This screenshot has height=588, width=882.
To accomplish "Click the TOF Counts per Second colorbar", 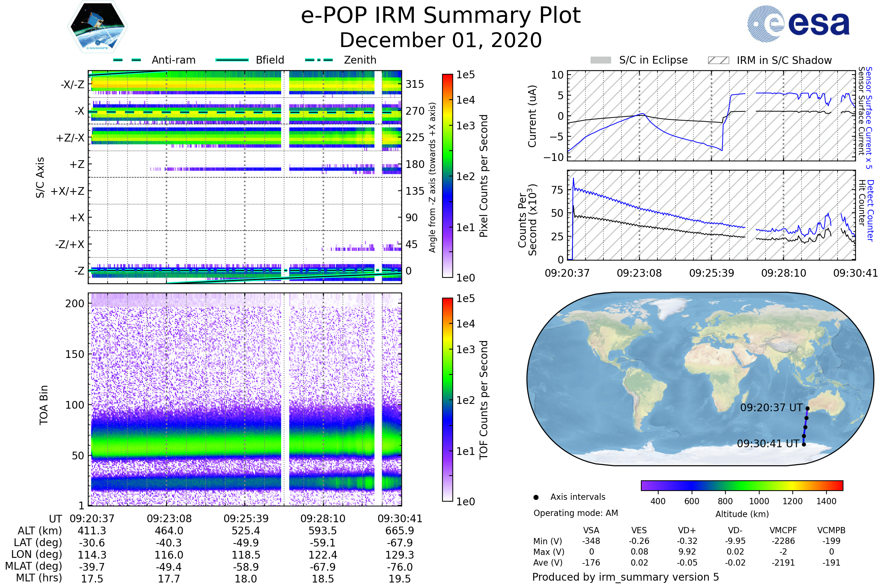I will coord(447,399).
